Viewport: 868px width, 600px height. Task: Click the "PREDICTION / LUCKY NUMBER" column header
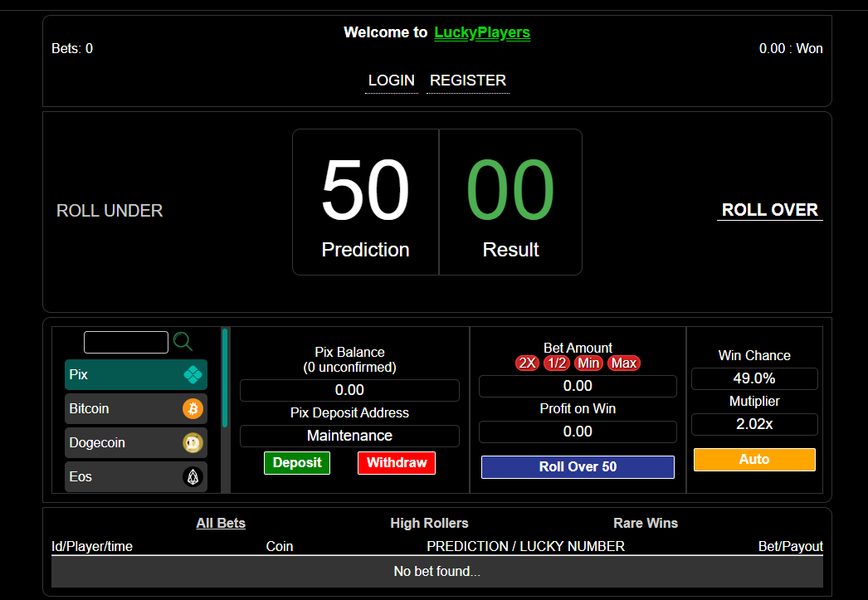(526, 547)
